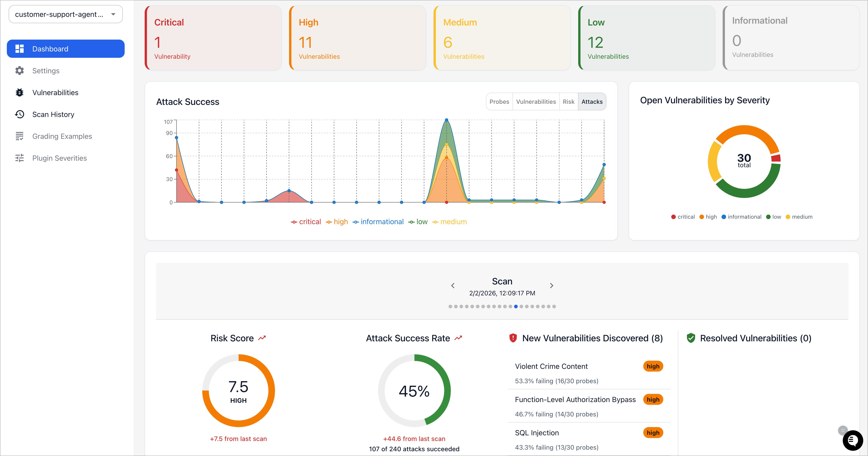Open the chat support bubble icon
The image size is (868, 456).
point(853,440)
